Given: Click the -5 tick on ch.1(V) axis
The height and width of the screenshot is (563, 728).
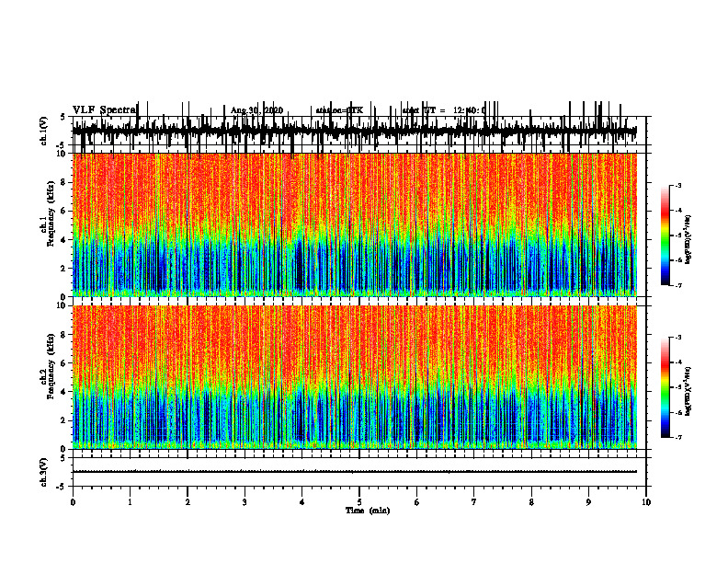Looking at the screenshot, I should click(62, 145).
